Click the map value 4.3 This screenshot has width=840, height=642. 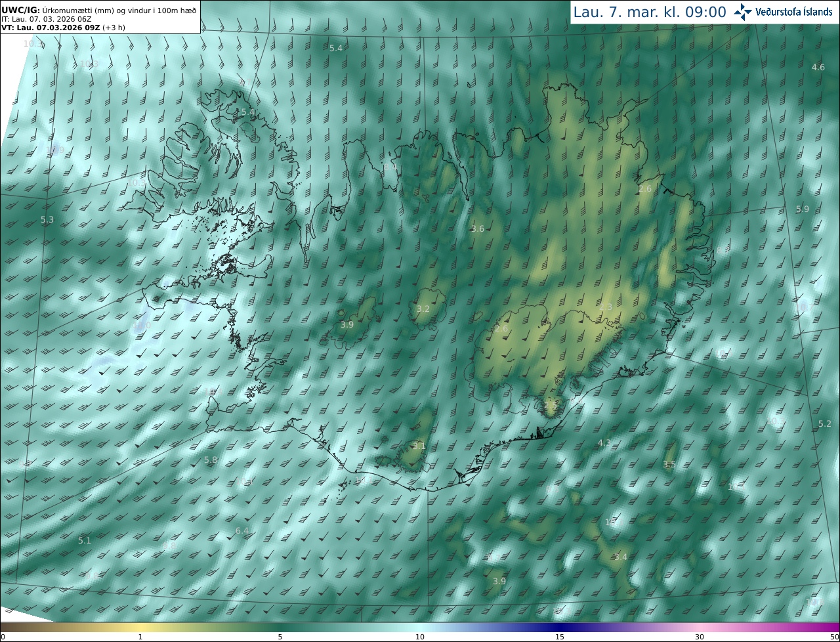(x=604, y=443)
